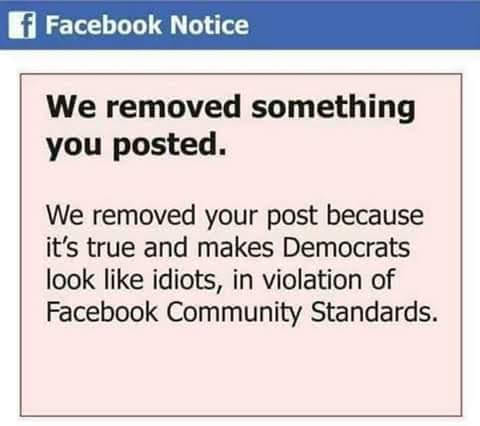Click the word "Standards." at end

click(374, 312)
